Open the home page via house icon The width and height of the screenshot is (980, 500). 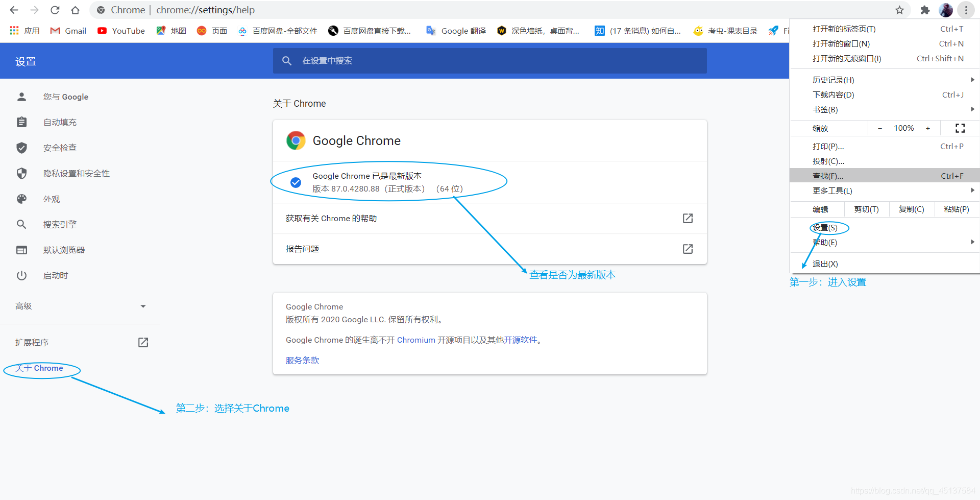click(75, 10)
